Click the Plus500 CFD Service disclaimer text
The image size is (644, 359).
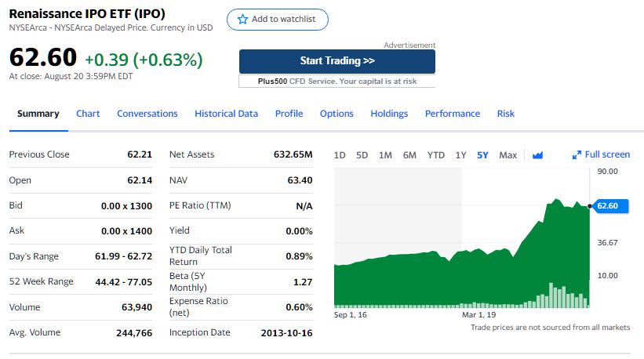point(337,82)
